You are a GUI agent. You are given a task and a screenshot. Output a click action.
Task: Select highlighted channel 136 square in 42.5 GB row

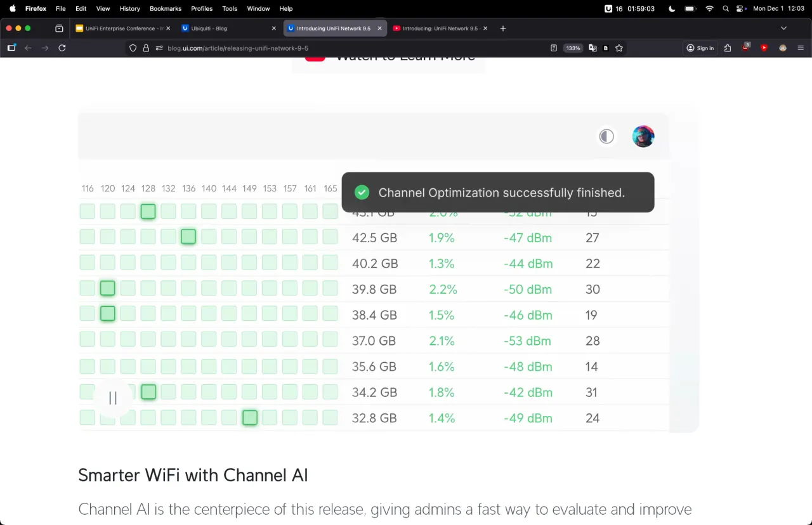(188, 237)
